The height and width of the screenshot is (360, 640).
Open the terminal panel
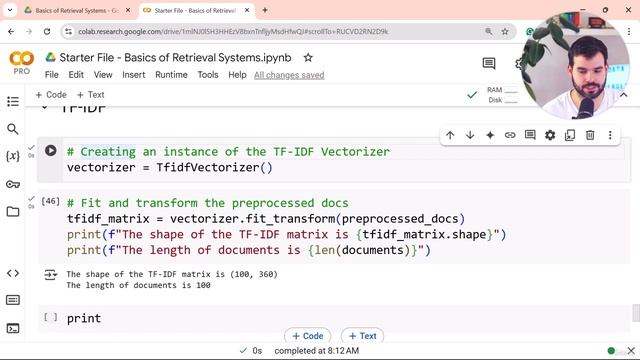tap(13, 328)
